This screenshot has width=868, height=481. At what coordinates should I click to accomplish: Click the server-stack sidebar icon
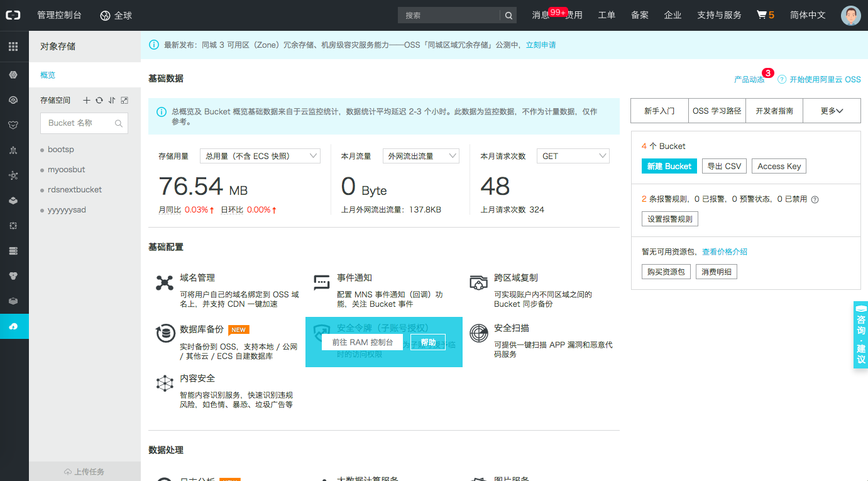pos(13,251)
